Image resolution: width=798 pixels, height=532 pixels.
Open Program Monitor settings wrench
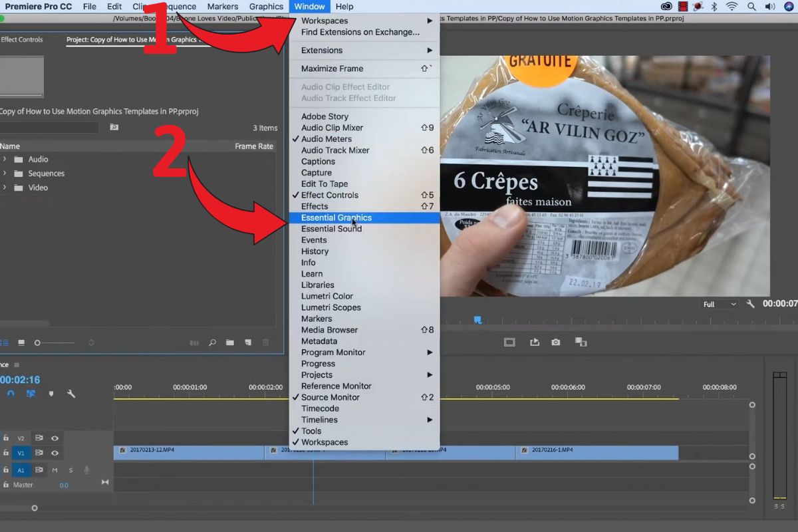click(x=751, y=304)
